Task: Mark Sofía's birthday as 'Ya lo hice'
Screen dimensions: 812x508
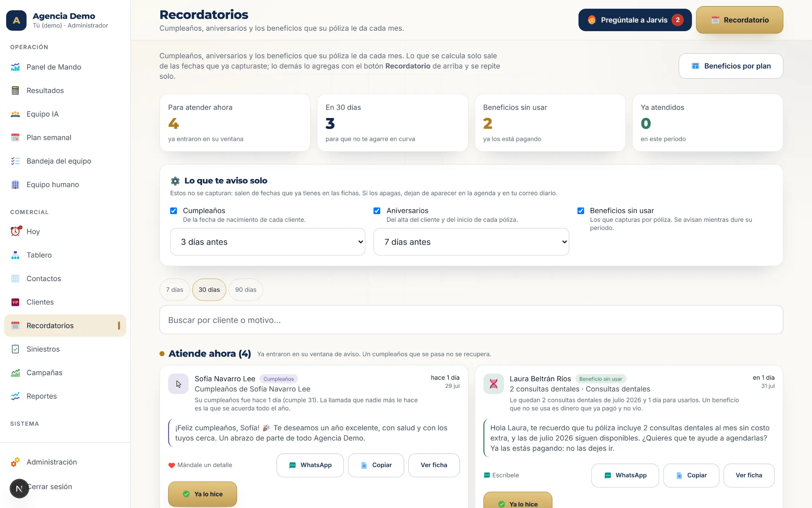Action: pyautogui.click(x=203, y=494)
